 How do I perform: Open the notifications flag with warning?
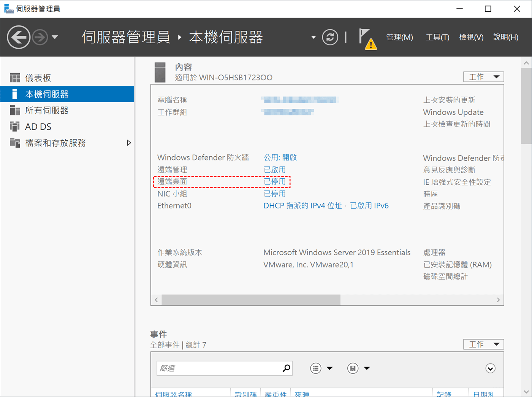pyautogui.click(x=367, y=38)
